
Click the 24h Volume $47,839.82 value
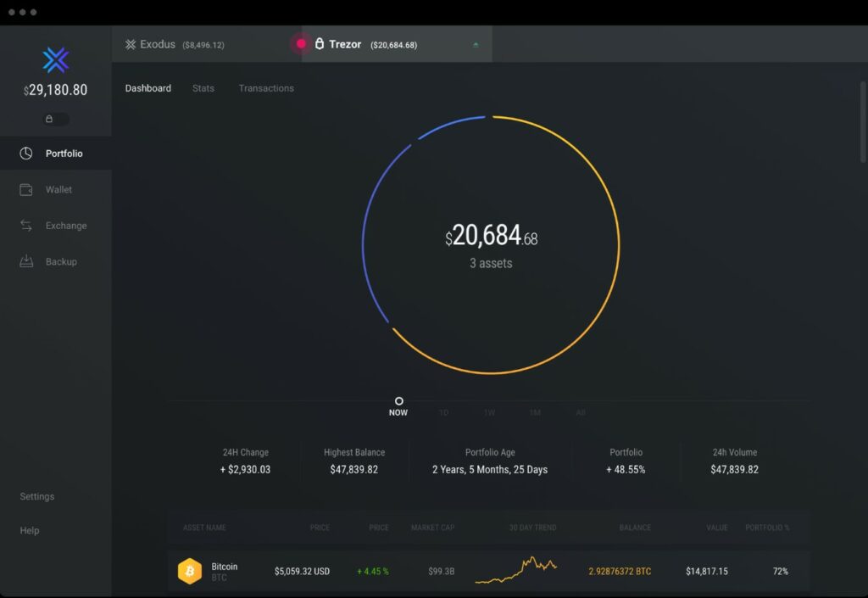click(x=735, y=470)
